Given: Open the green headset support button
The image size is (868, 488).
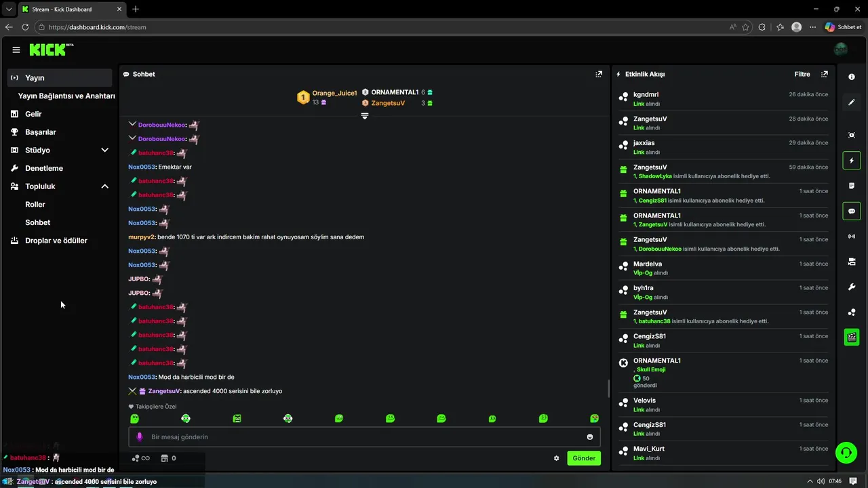Looking at the screenshot, I should point(846,452).
